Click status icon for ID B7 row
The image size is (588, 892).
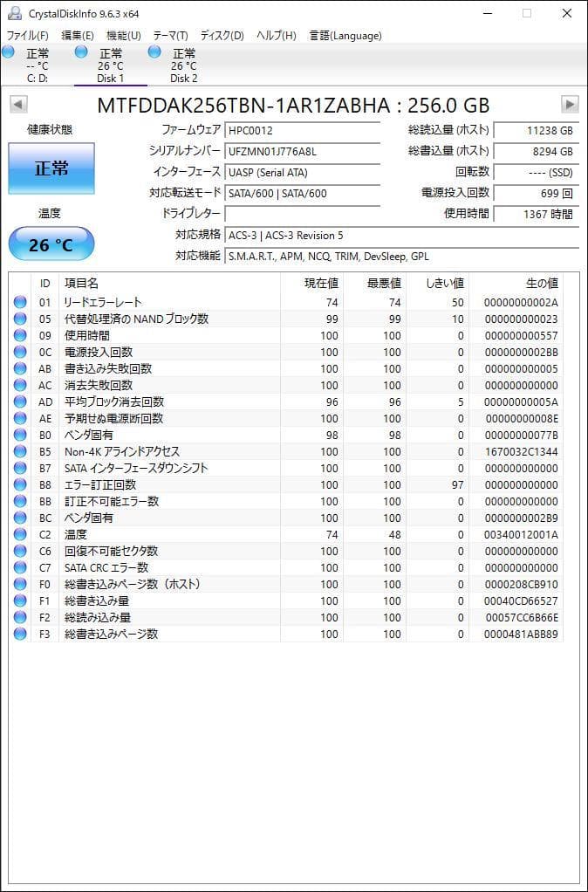(x=20, y=468)
